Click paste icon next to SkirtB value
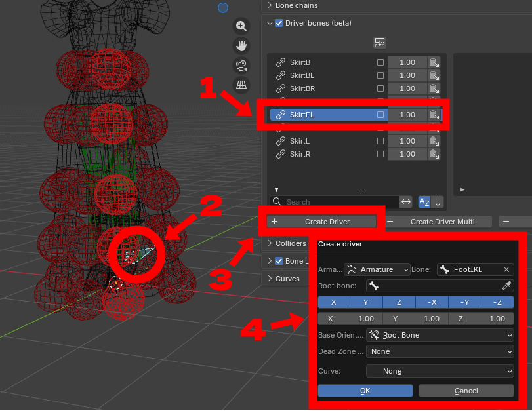The width and height of the screenshot is (532, 411). pyautogui.click(x=434, y=62)
